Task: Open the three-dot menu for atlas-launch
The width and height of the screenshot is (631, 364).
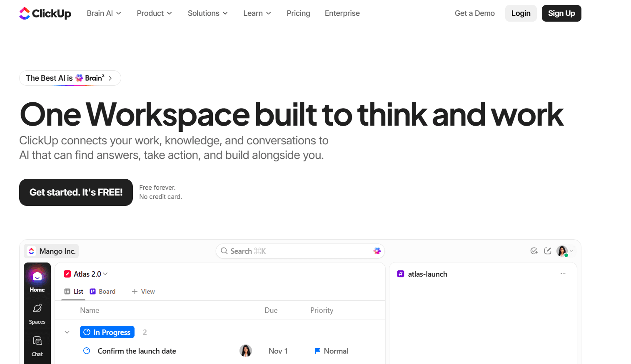Action: click(563, 274)
